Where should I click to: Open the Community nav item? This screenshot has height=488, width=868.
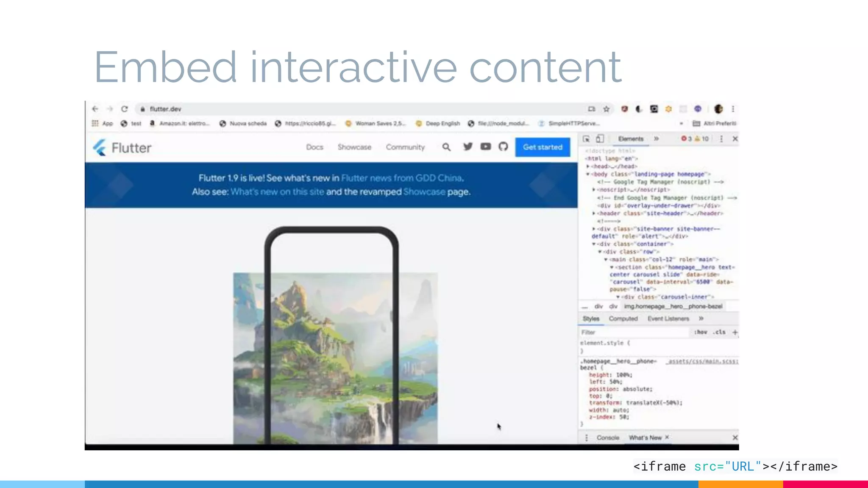[405, 147]
